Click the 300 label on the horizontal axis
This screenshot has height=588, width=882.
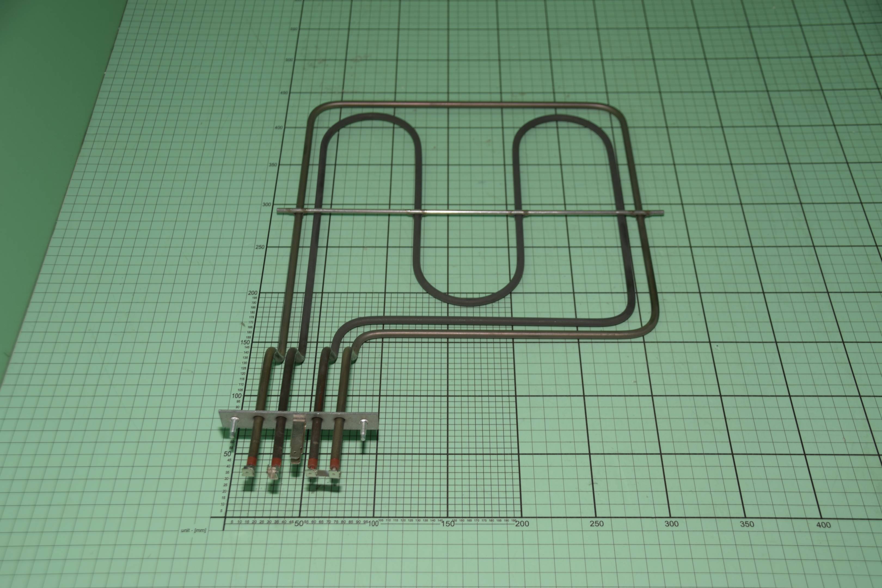click(x=671, y=523)
